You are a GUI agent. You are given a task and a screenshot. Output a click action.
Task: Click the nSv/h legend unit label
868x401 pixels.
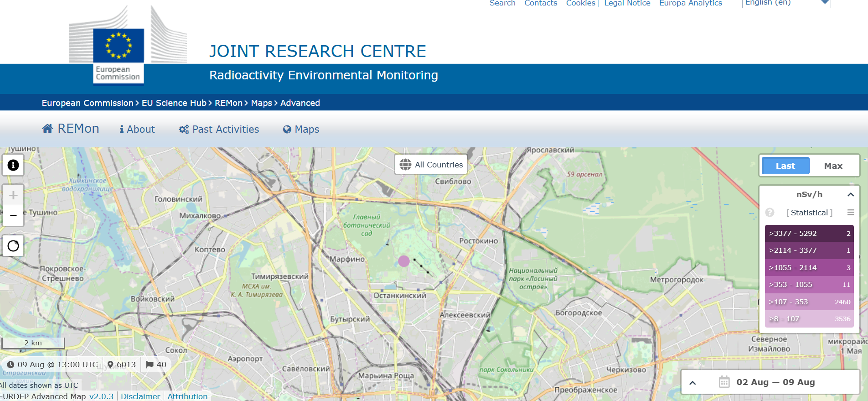[809, 194]
